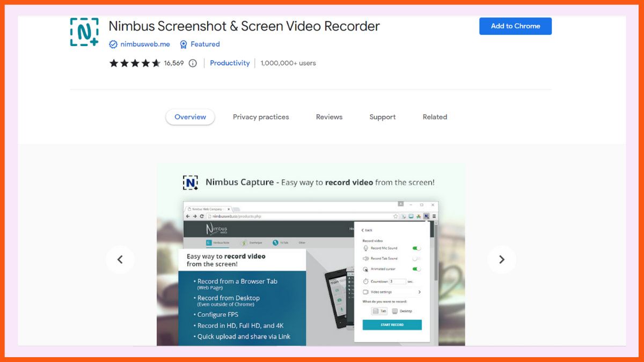644x362 pixels.
Task: Click the five-star rating graphic
Action: tap(135, 63)
